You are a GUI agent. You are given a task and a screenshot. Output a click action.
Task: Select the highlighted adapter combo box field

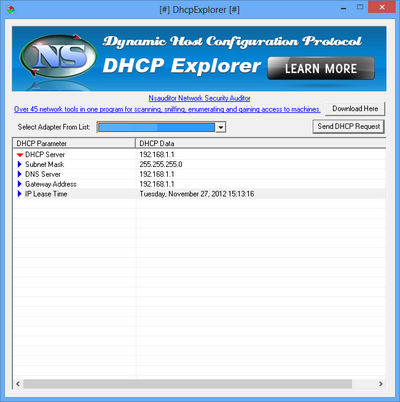tap(157, 127)
